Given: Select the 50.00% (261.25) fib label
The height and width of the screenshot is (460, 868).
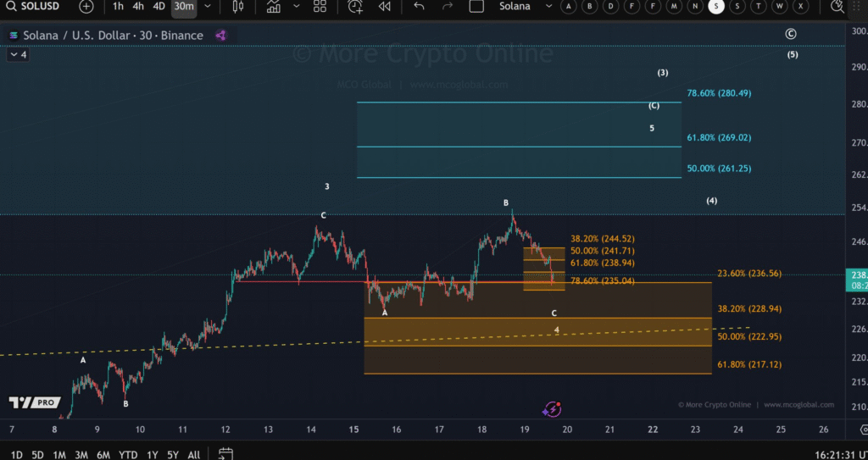Looking at the screenshot, I should pyautogui.click(x=719, y=169).
